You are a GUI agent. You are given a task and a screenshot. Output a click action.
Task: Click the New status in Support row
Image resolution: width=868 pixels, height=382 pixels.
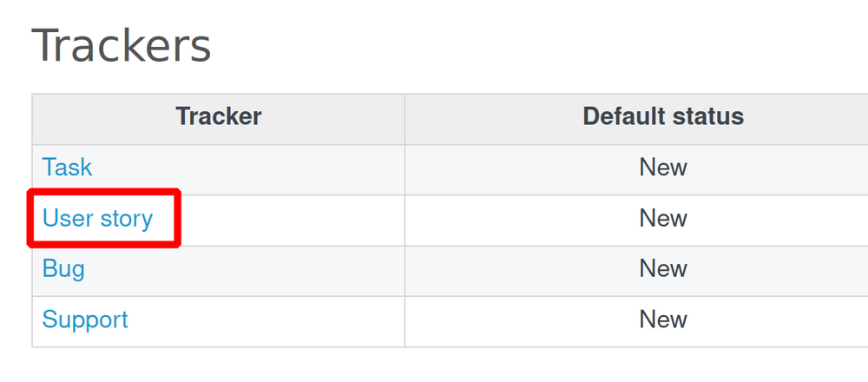[663, 319]
